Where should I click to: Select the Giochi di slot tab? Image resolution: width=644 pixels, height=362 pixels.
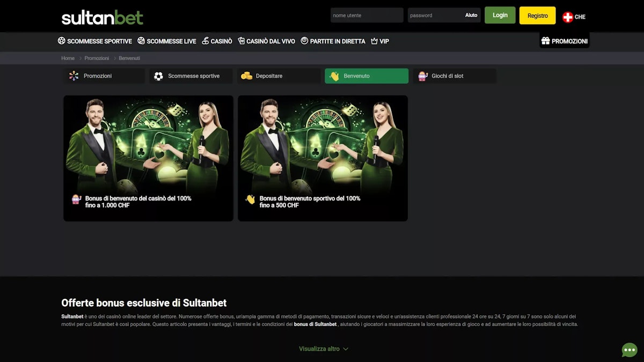(455, 76)
